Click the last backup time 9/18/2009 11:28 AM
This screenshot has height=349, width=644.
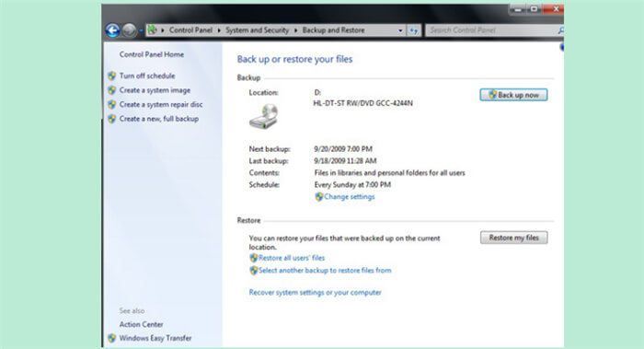click(345, 161)
